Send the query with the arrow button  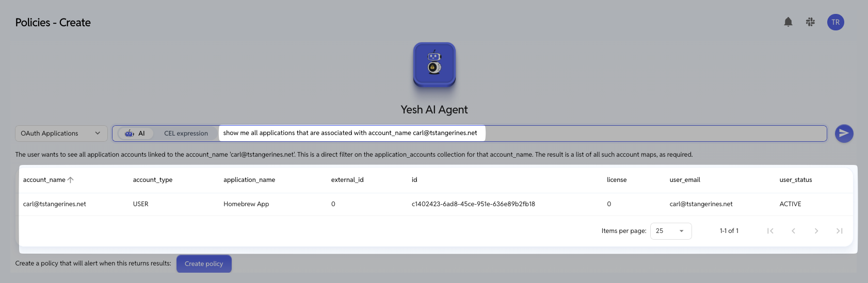(844, 134)
